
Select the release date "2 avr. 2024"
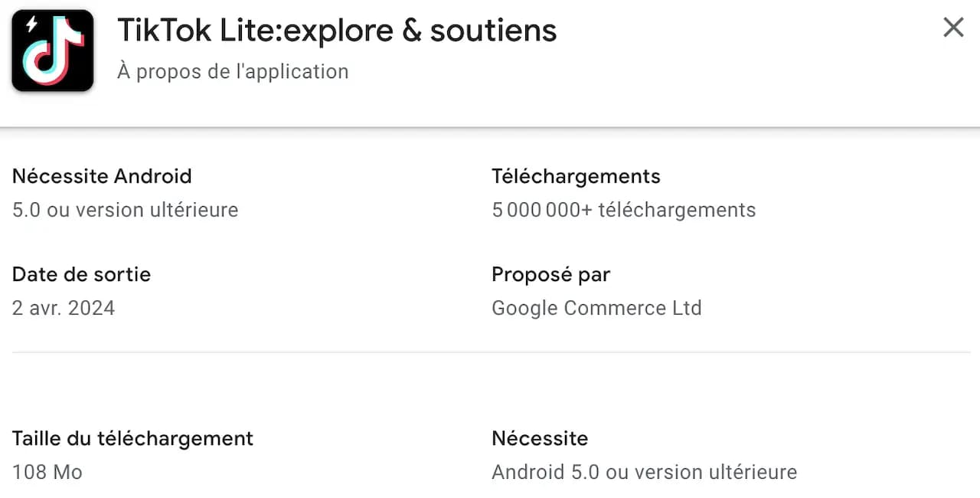[x=64, y=307]
